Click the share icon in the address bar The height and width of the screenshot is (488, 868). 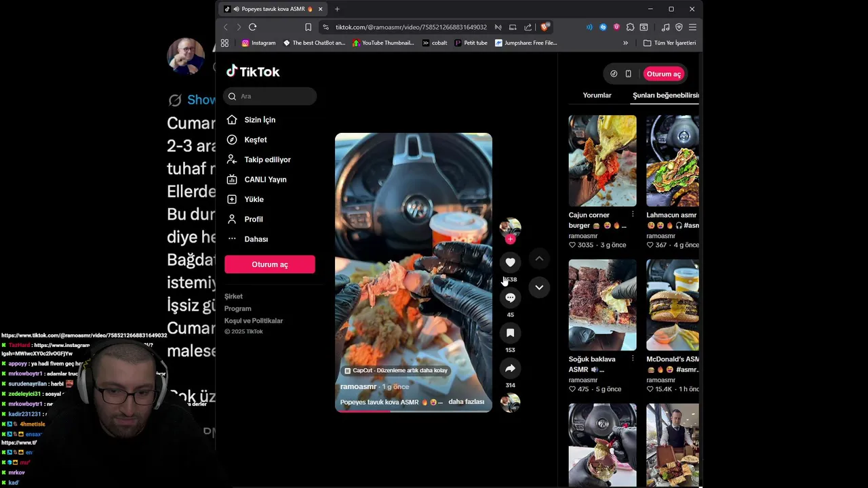pyautogui.click(x=528, y=27)
